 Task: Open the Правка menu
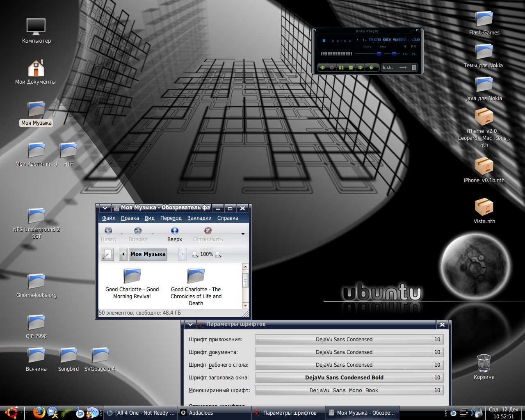130,218
